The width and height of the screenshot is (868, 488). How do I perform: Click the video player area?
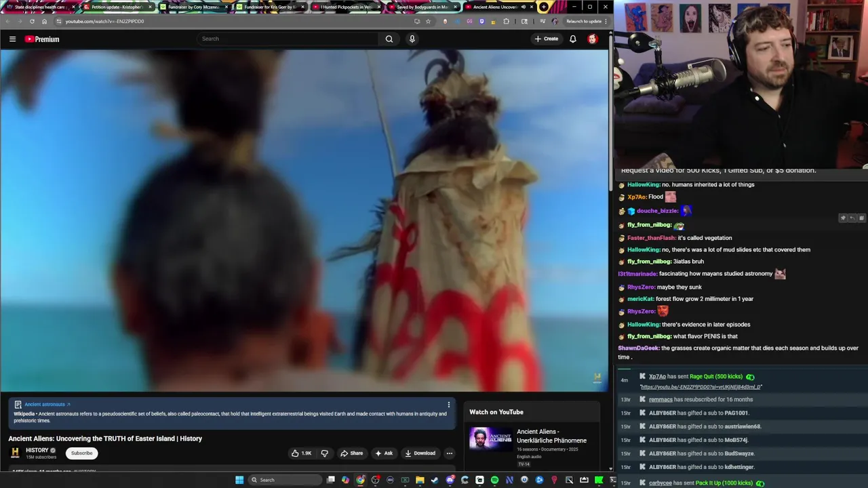click(x=304, y=220)
